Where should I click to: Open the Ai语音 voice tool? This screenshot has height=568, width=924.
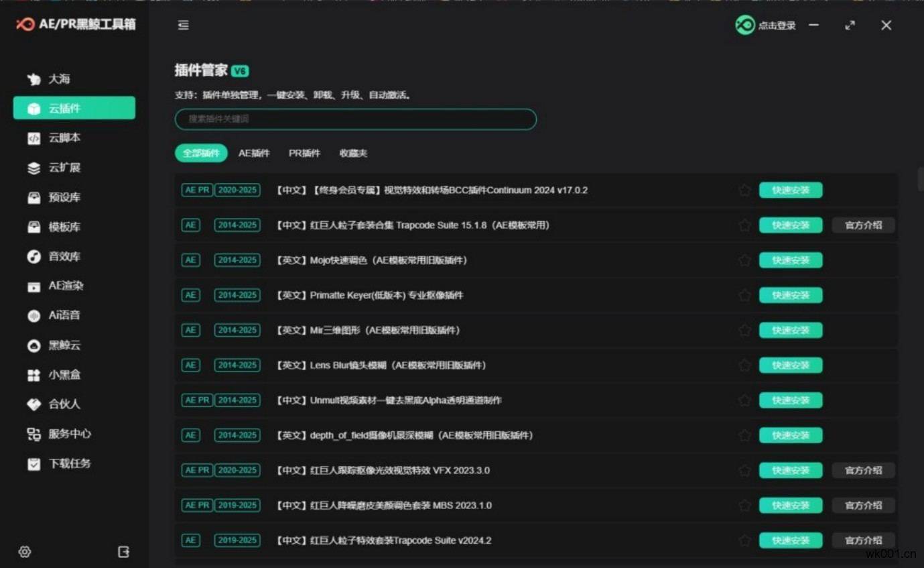tap(64, 315)
